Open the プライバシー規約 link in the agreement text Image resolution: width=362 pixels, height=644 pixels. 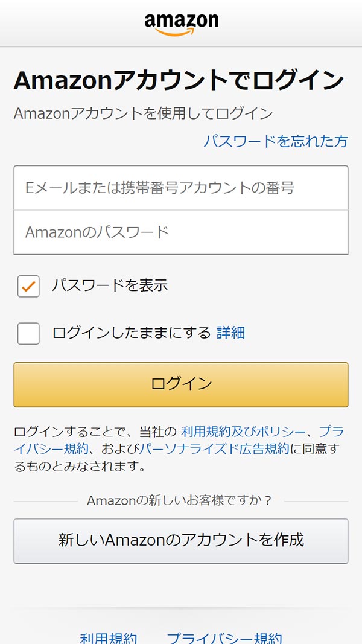51,448
